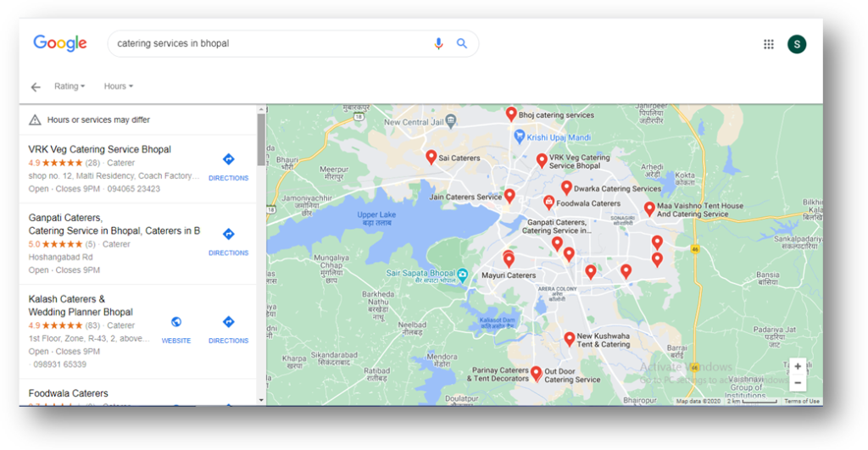Viewport: 868px width, 450px height.
Task: Open Kalash Caterers & Wedding Planner listing
Action: [x=81, y=306]
